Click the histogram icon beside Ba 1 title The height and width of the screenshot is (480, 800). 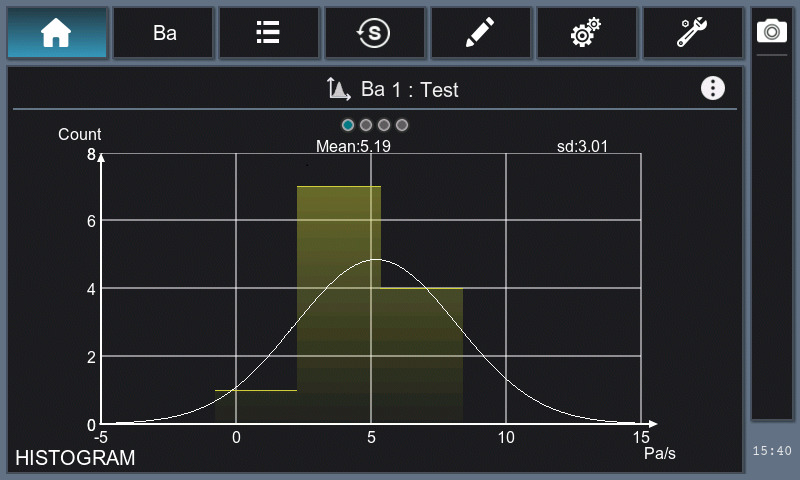338,89
